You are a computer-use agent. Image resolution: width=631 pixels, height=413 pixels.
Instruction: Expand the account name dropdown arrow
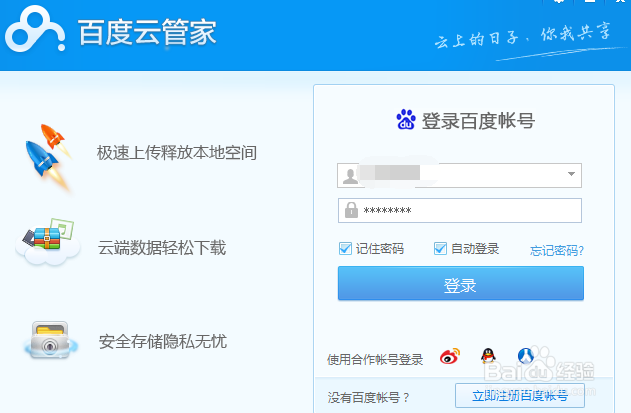(571, 174)
